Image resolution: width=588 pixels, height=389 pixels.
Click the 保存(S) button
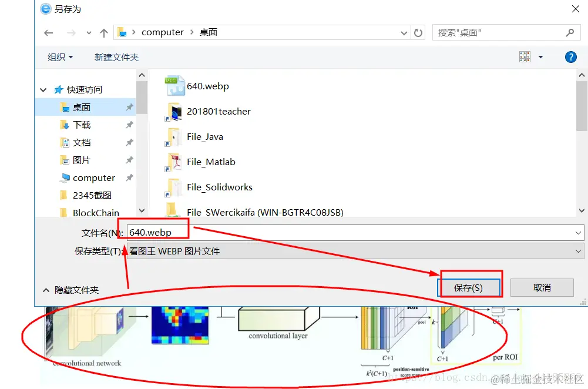(x=468, y=288)
